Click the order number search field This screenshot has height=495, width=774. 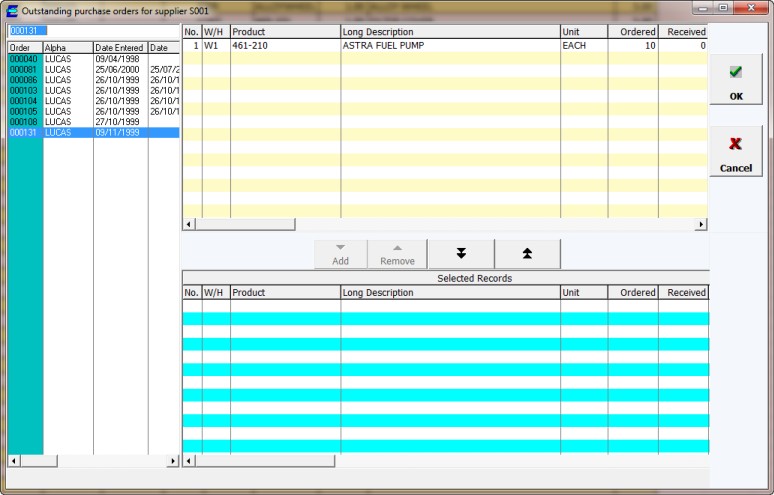[x=93, y=31]
